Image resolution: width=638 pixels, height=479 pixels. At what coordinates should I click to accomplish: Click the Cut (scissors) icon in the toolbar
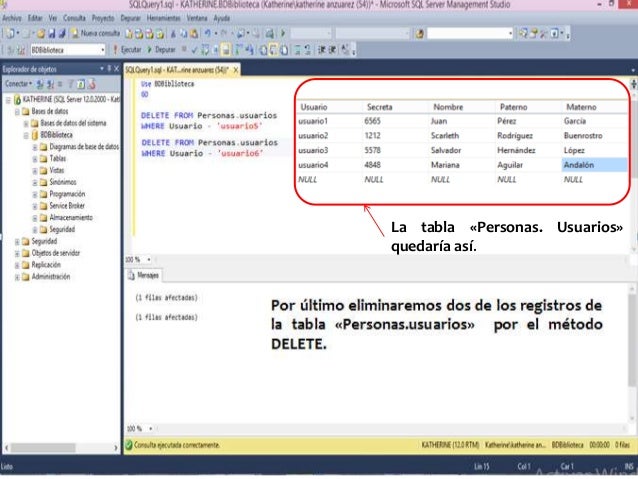pos(173,33)
